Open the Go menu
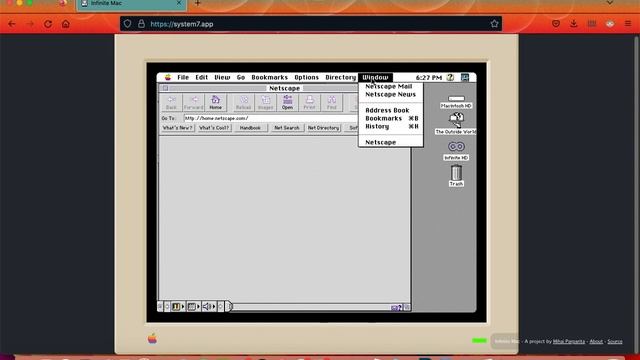The width and height of the screenshot is (640, 360). [241, 77]
